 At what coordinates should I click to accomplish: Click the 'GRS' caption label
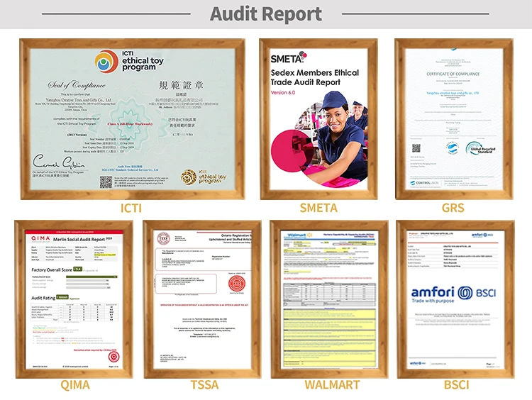click(x=453, y=208)
